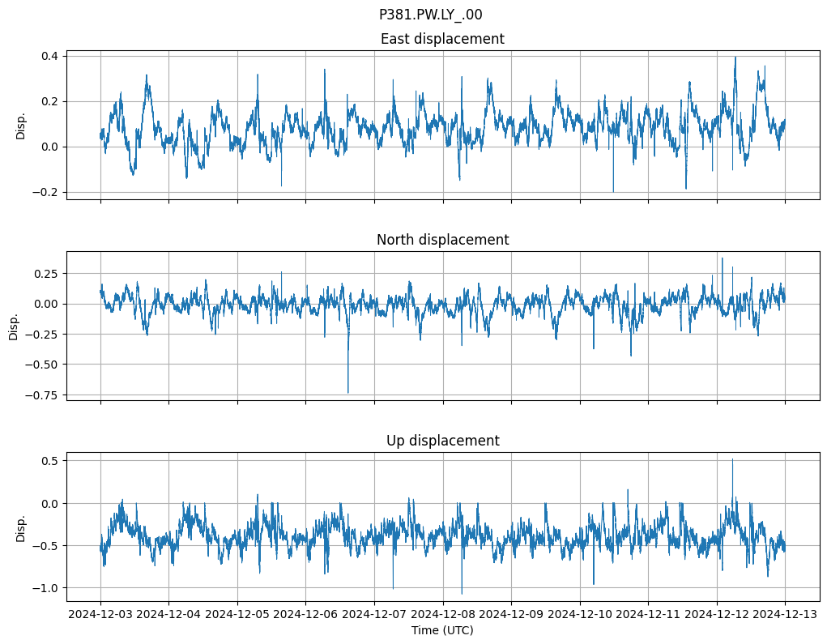Click the 2024-12-07 date tick label
The width and height of the screenshot is (827, 644).
(374, 614)
